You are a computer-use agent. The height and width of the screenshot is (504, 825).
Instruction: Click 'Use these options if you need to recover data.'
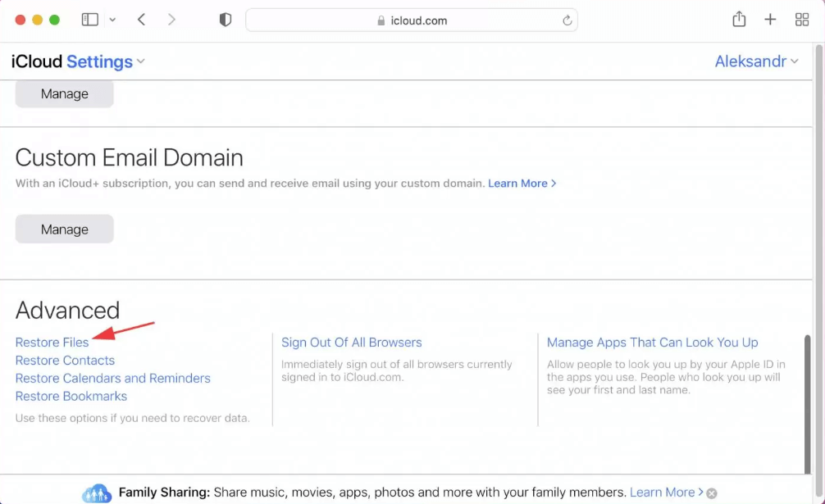pyautogui.click(x=133, y=418)
